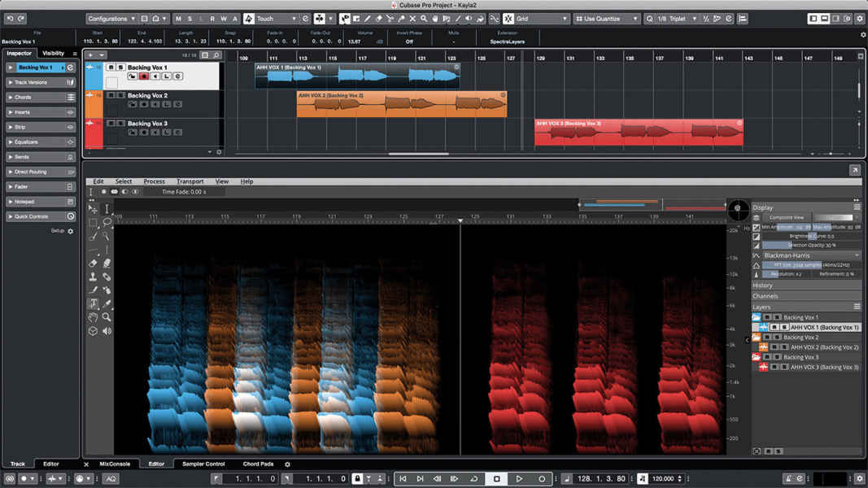The height and width of the screenshot is (488, 868).
Task: Open the Process menu in SpectraLayers
Action: pyautogui.click(x=155, y=181)
